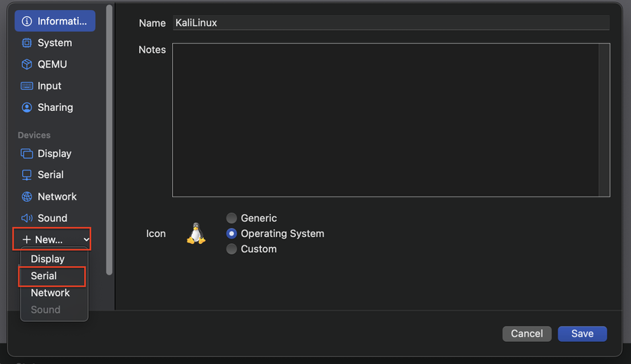Click the sidebar vertical scrollbar

(x=109, y=140)
